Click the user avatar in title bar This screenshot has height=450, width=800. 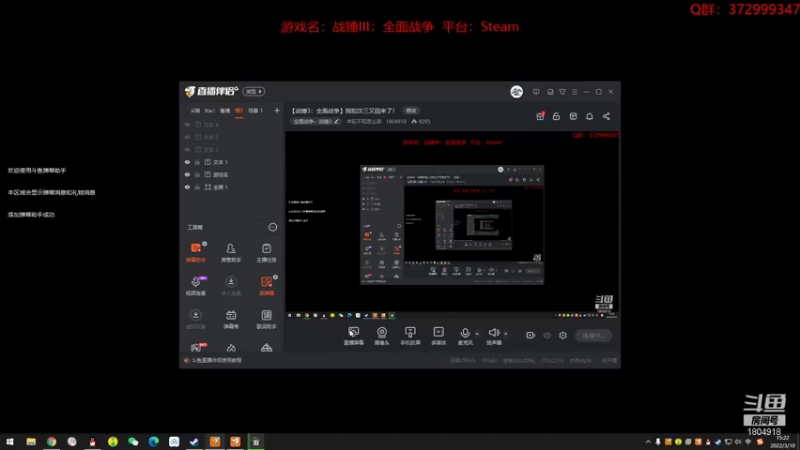[x=516, y=92]
